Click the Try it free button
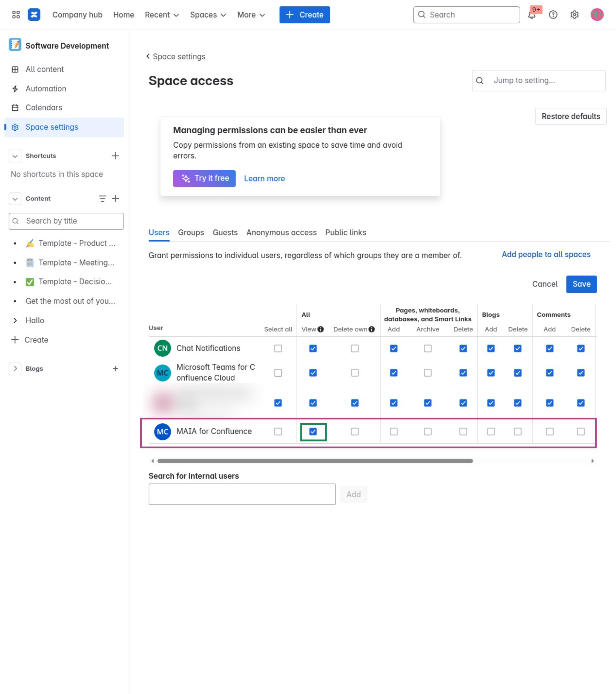The width and height of the screenshot is (616, 694). click(204, 179)
